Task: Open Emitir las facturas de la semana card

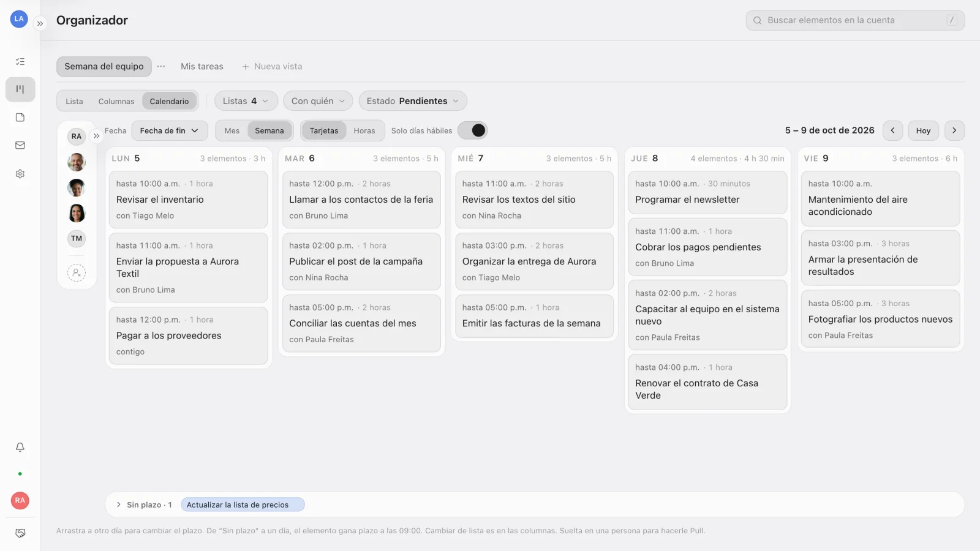Action: pos(534,316)
